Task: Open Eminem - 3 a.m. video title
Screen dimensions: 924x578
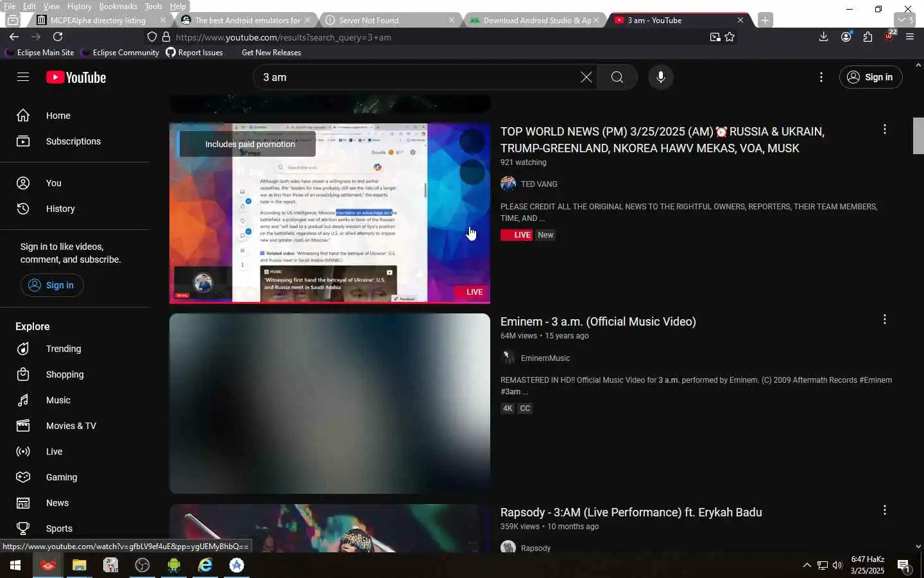Action: (x=598, y=322)
